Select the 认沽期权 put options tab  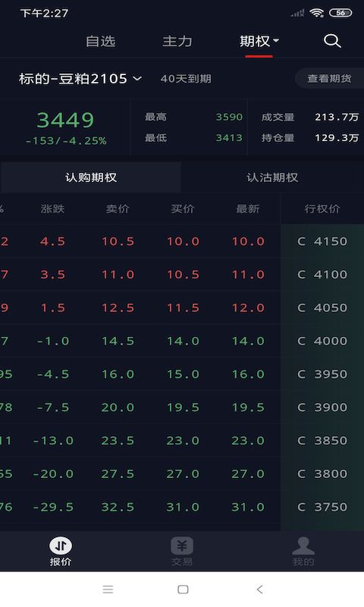click(272, 178)
